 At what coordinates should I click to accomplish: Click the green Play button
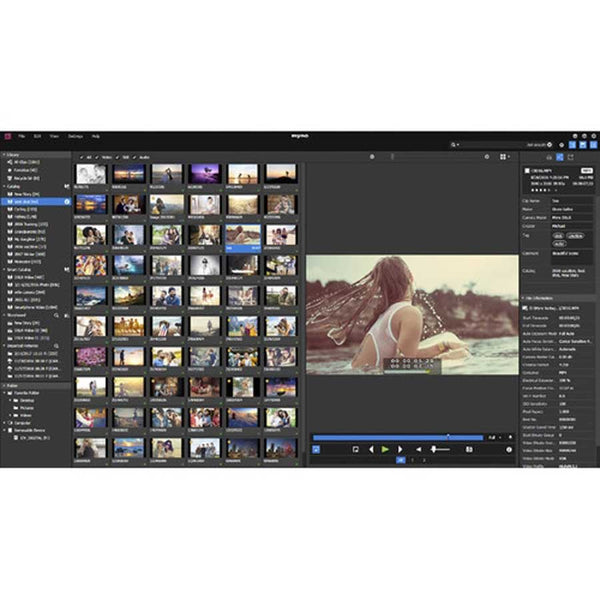click(384, 450)
